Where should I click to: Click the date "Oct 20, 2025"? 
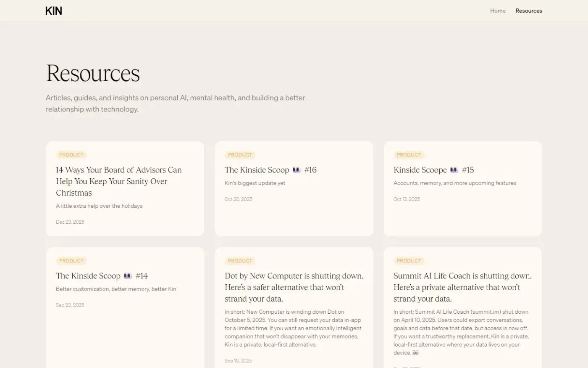pos(239,199)
